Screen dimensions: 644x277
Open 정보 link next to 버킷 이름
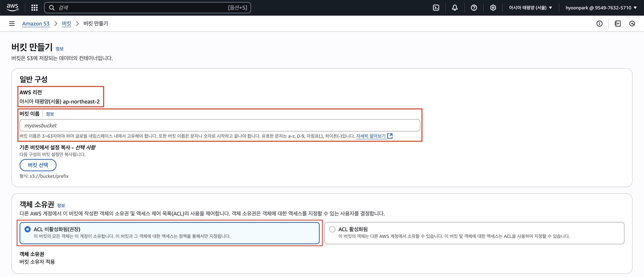pos(50,114)
